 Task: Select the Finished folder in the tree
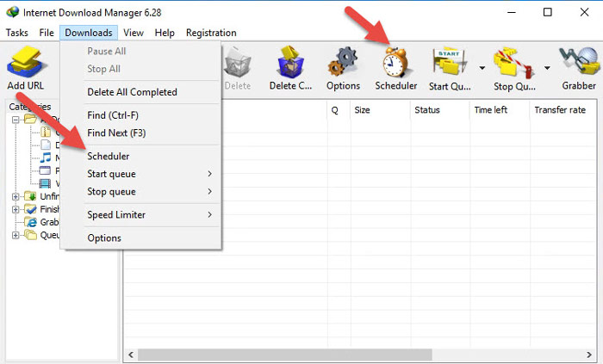41,209
